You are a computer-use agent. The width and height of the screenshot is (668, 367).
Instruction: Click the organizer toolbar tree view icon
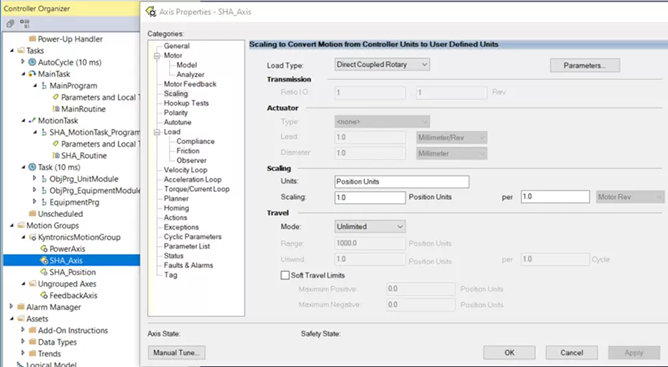coord(25,23)
